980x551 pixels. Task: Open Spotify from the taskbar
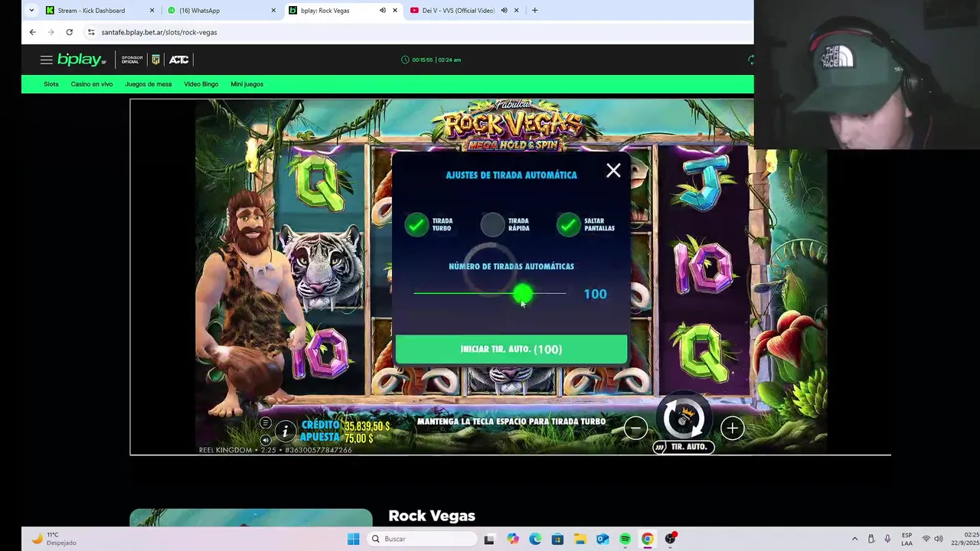pos(625,539)
